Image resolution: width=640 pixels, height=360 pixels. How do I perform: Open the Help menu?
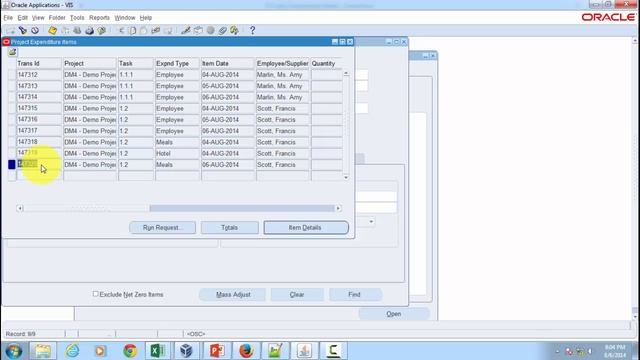146,18
